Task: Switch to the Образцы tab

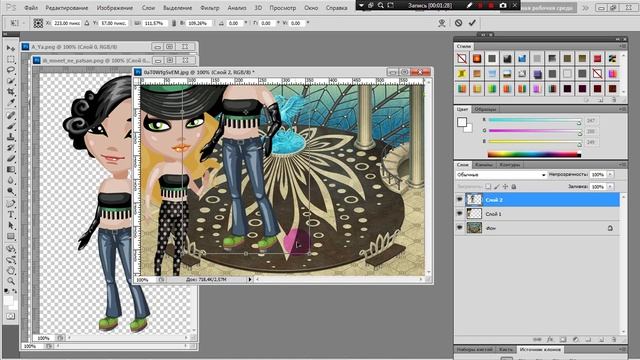Action: coord(485,109)
